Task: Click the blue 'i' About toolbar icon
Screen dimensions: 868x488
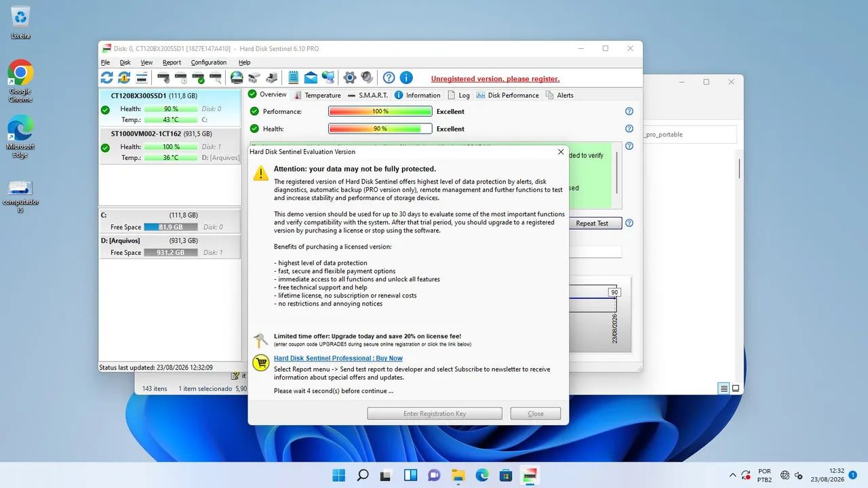Action: 406,78
